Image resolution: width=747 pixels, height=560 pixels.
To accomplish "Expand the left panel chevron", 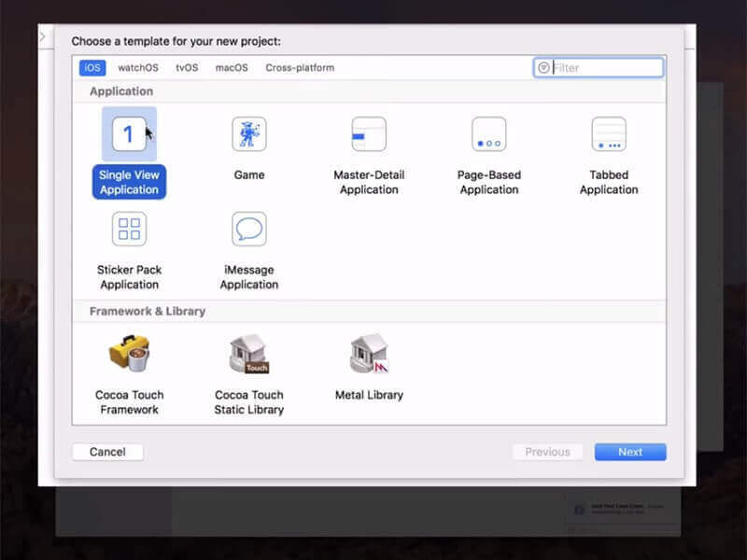I will (41, 36).
